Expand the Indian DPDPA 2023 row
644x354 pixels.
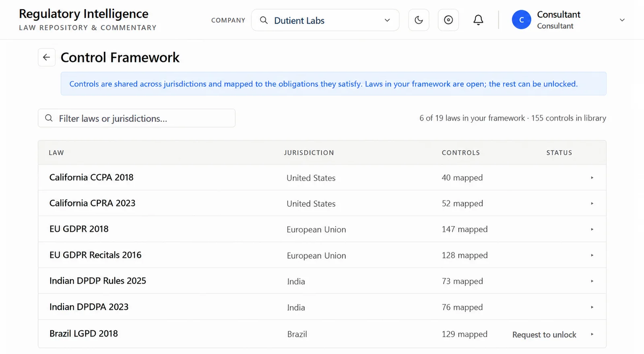(x=592, y=307)
